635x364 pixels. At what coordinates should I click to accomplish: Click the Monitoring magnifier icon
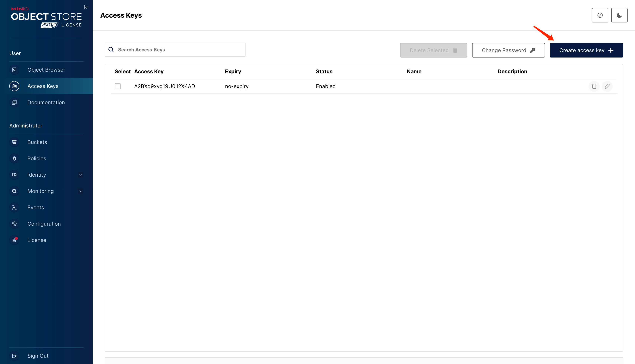click(x=14, y=191)
